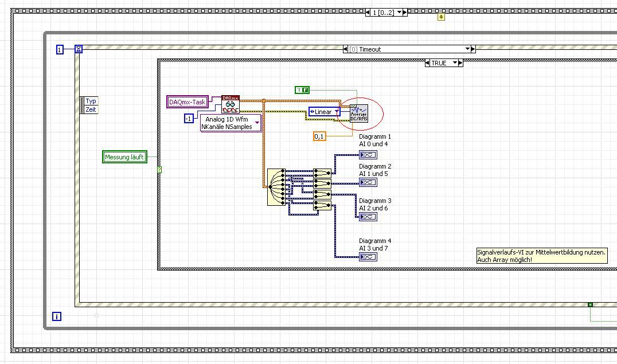
Task: Click the Diagramm 3 AI 2 und 6 chart terminal
Action: [368, 217]
